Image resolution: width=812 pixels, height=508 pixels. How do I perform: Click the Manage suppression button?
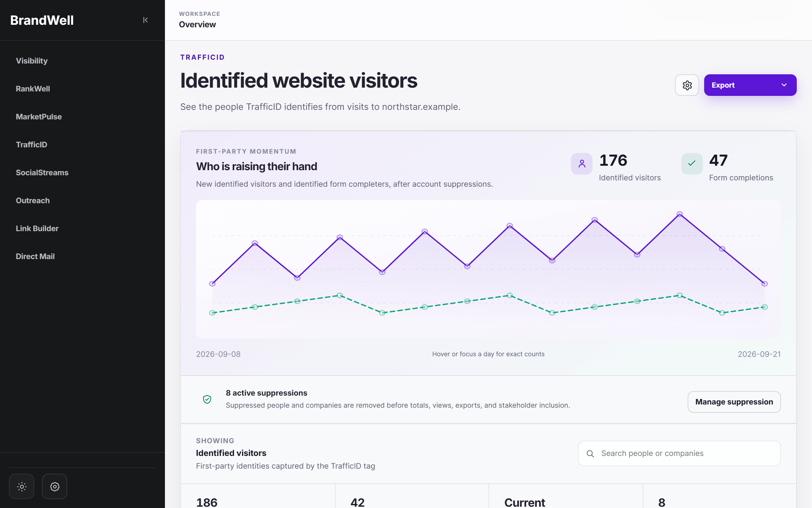pyautogui.click(x=734, y=402)
